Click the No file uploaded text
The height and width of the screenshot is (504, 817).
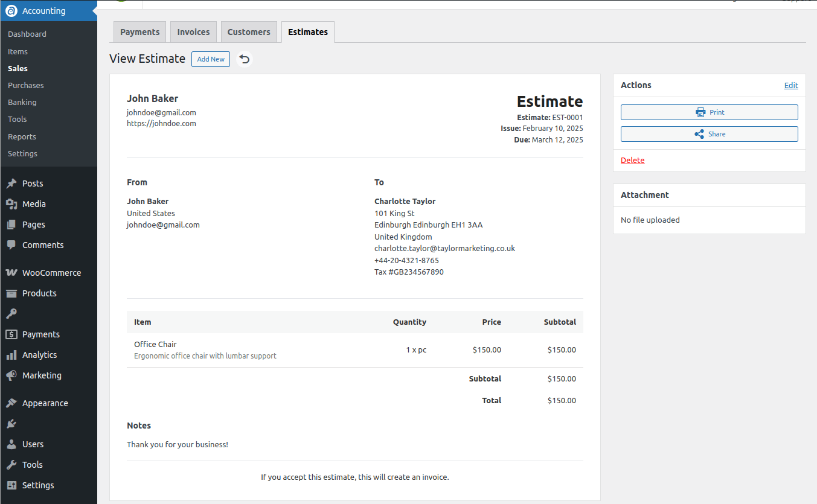[650, 220]
